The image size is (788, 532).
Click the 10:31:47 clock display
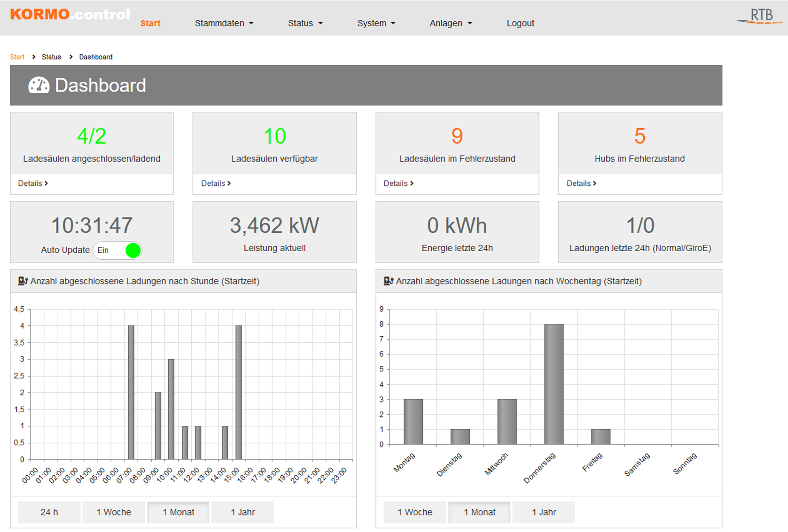click(x=92, y=225)
